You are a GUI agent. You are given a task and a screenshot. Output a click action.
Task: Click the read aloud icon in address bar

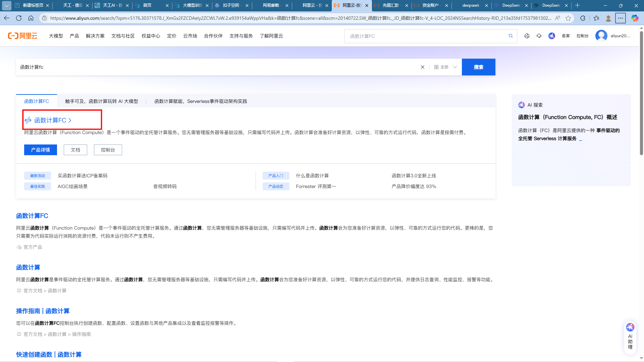click(x=557, y=18)
